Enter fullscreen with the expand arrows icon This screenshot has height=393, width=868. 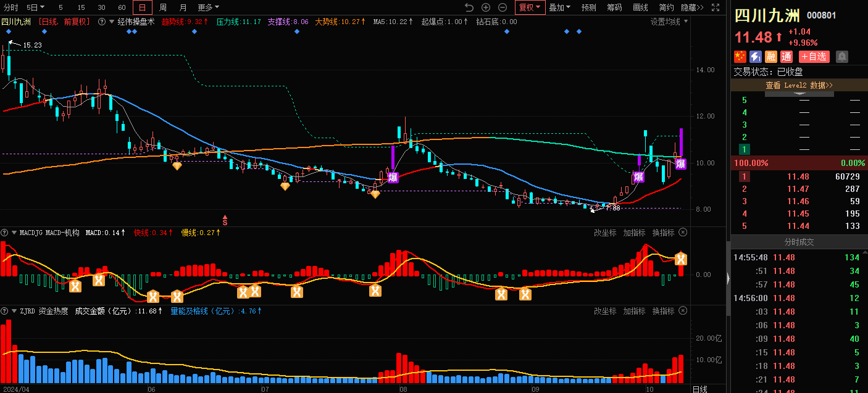716,7
